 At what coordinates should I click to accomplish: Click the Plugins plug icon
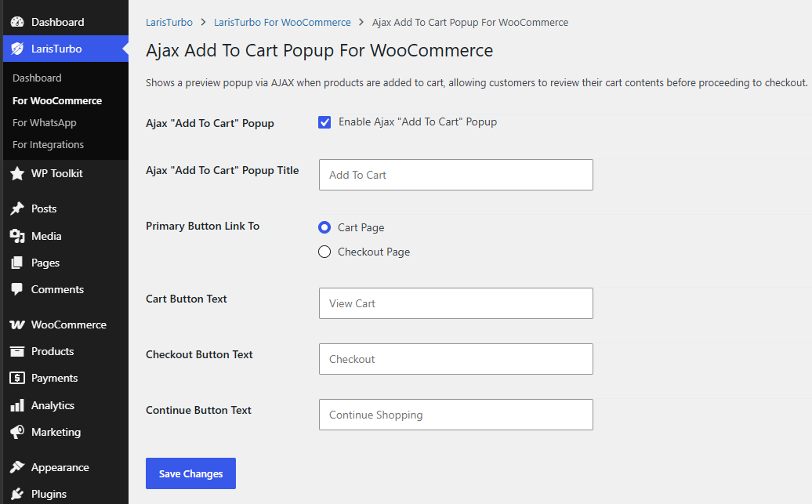tap(17, 494)
